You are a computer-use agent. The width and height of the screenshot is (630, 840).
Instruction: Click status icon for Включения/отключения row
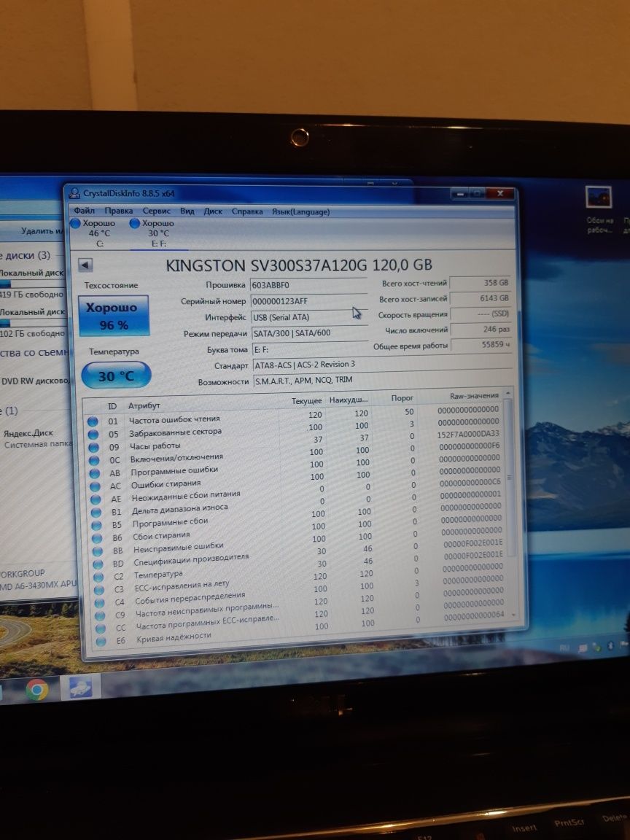tap(94, 461)
